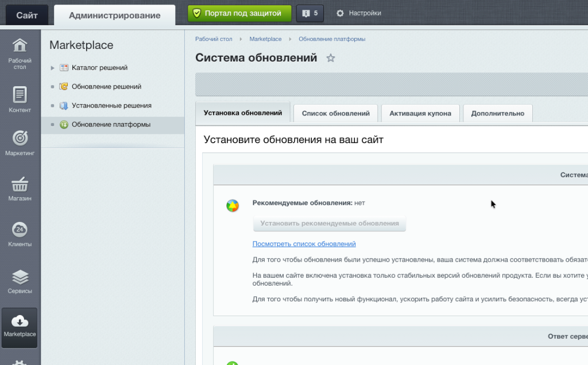Open the Контент section icon
The height and width of the screenshot is (365, 588).
[20, 95]
